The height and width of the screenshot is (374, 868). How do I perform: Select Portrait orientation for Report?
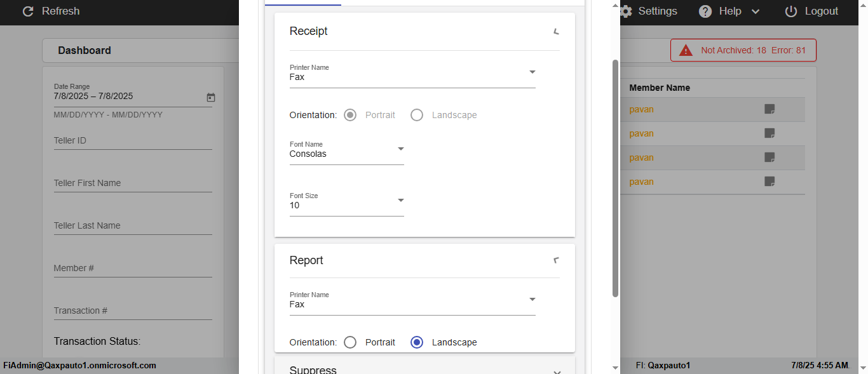pos(350,342)
